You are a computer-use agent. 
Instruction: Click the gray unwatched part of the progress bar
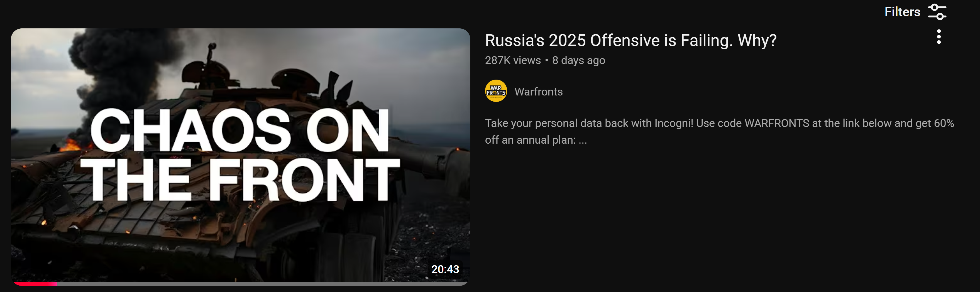tap(262, 284)
